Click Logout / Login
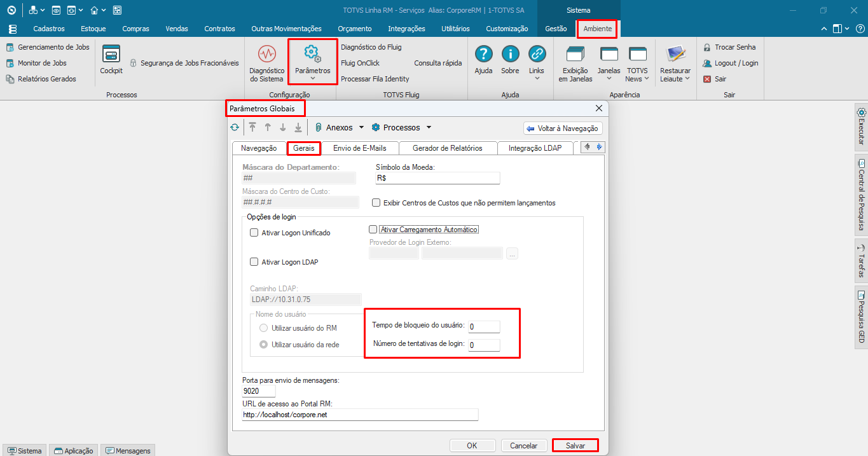This screenshot has height=456, width=868. click(731, 63)
